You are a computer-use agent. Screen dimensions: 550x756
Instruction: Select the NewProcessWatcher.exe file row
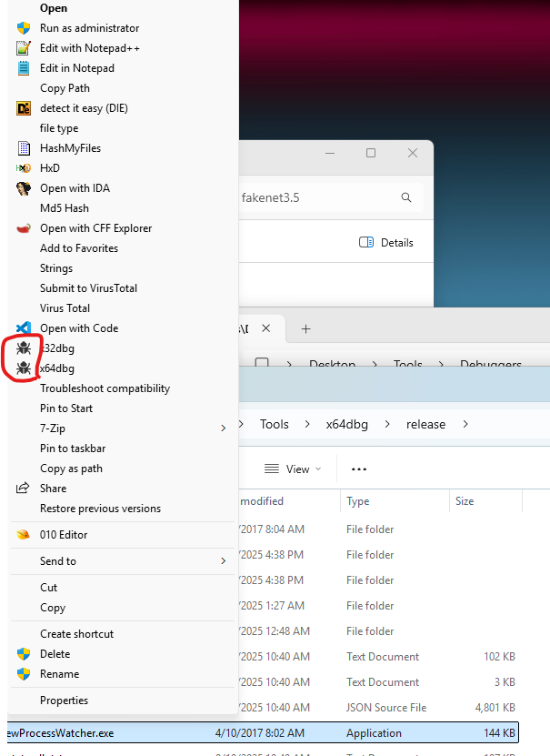(x=263, y=733)
